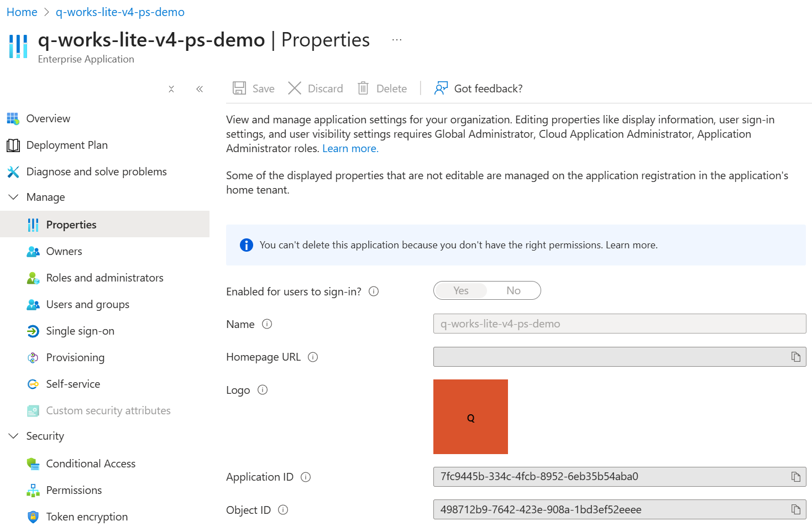This screenshot has width=812, height=526.
Task: Click the Save button label
Action: 264,88
